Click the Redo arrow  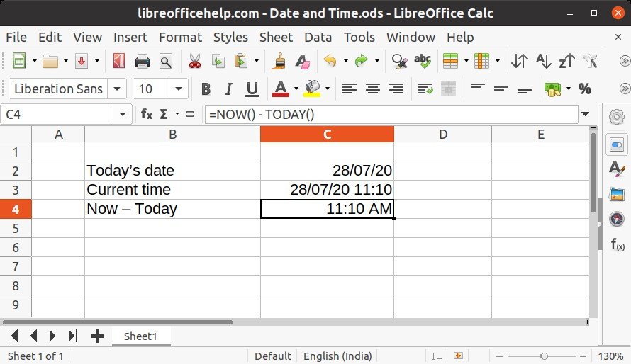[362, 61]
